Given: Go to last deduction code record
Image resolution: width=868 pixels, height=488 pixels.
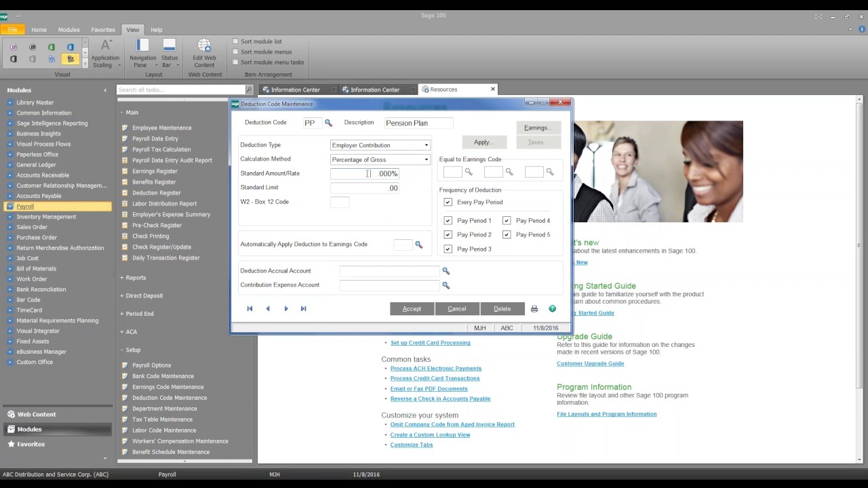Looking at the screenshot, I should [x=303, y=308].
